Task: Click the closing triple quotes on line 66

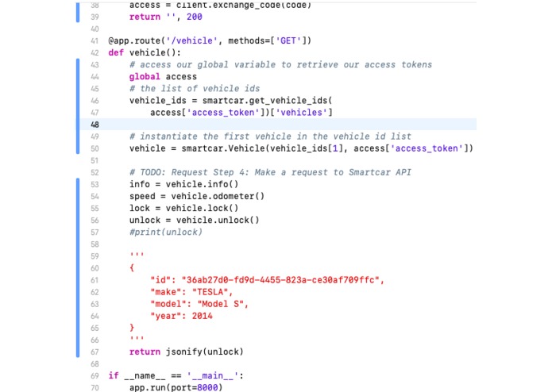Action: pos(137,338)
